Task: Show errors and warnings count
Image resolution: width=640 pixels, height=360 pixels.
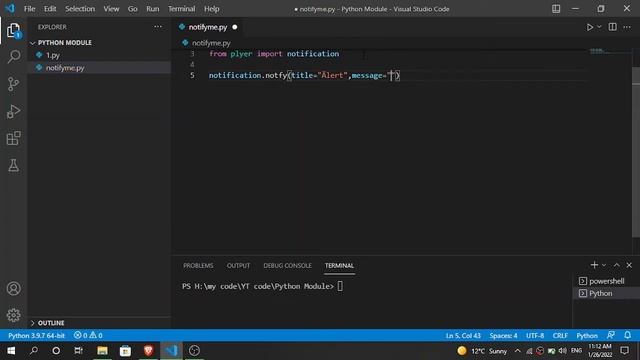Action: click(x=88, y=336)
